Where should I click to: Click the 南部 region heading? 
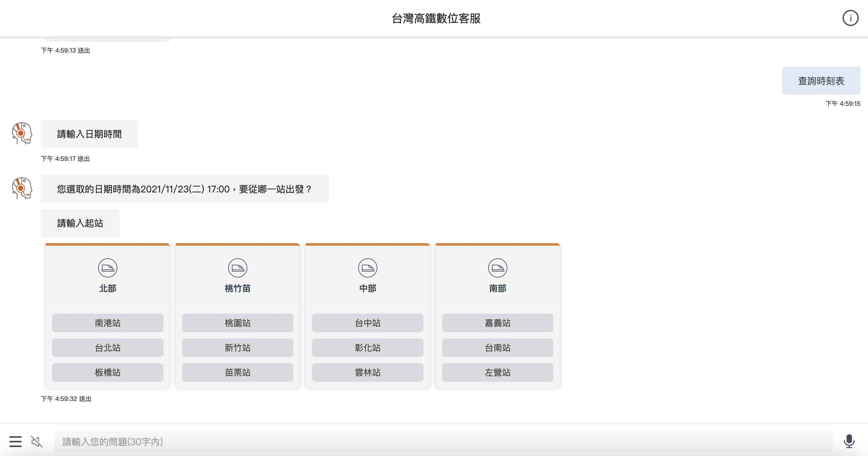(497, 288)
